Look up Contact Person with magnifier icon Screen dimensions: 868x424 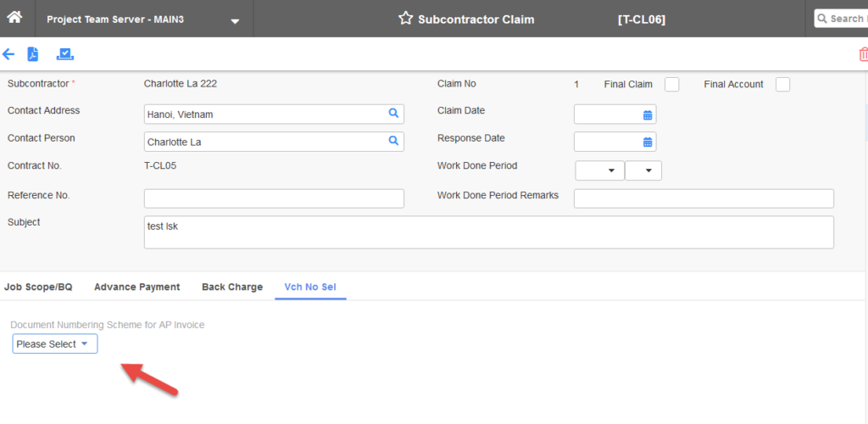click(x=393, y=141)
